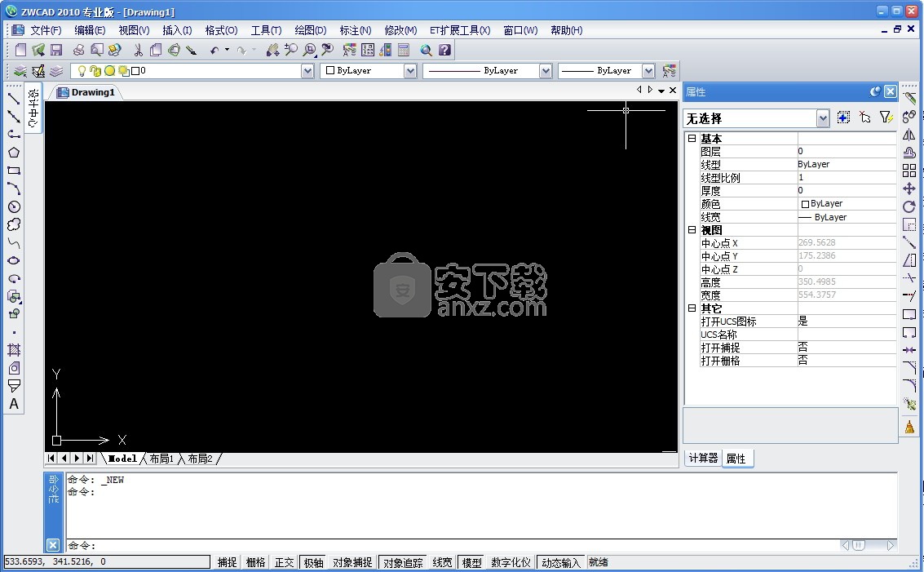This screenshot has width=924, height=572.
Task: Click the 颜色 ByLayer property value
Action: 847,203
